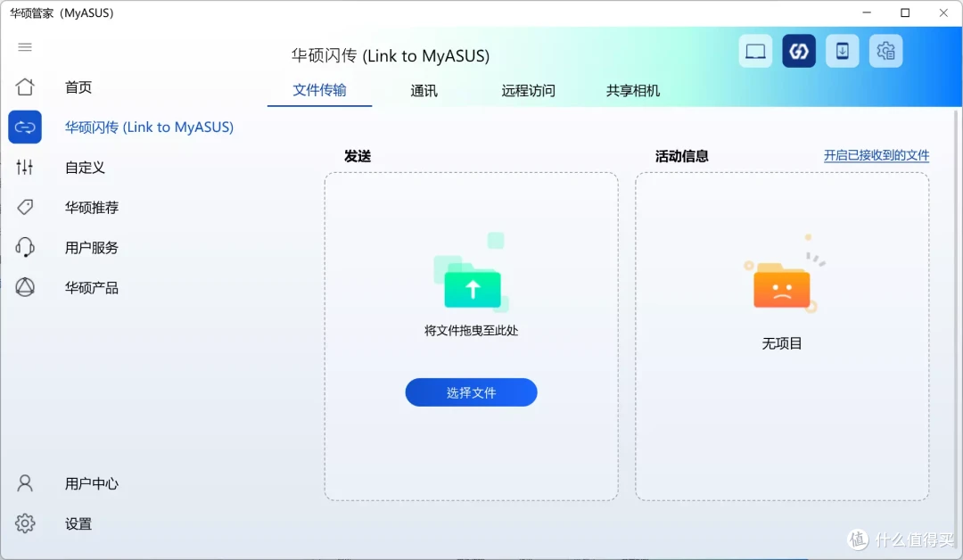Viewport: 963px width, 560px height.
Task: Open 设置 sidebar item
Action: click(x=78, y=523)
